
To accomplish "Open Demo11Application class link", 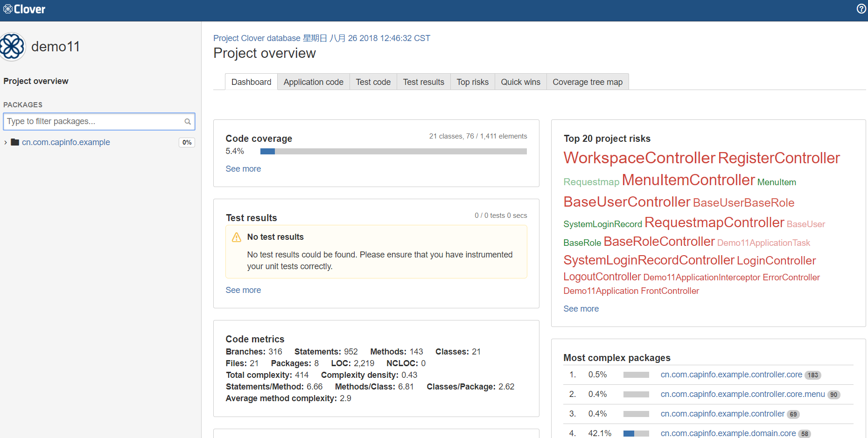I will (x=601, y=291).
